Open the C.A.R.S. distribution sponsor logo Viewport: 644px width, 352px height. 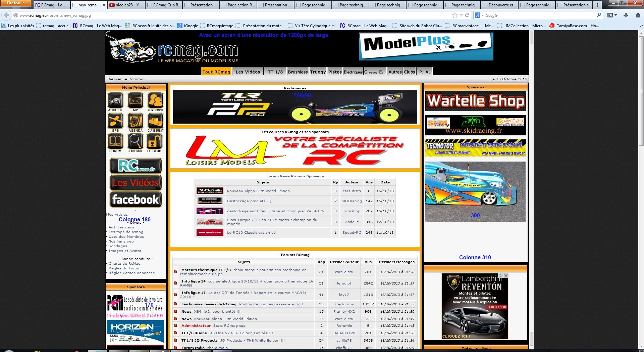click(x=210, y=191)
